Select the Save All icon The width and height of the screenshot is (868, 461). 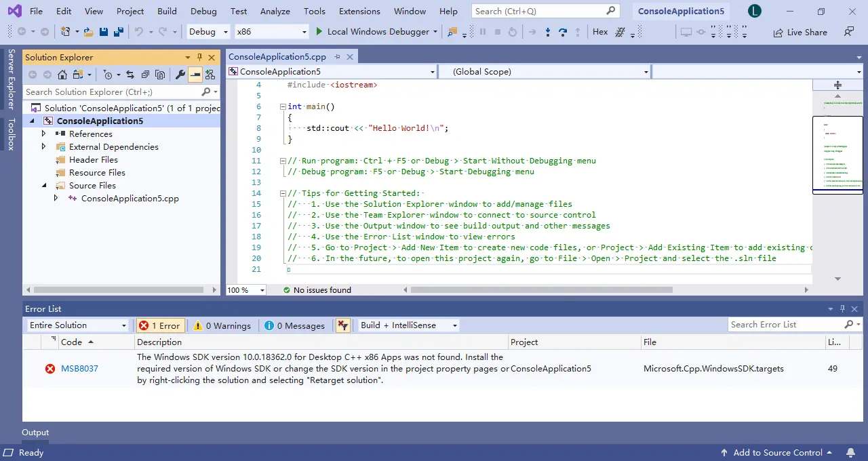pos(119,31)
